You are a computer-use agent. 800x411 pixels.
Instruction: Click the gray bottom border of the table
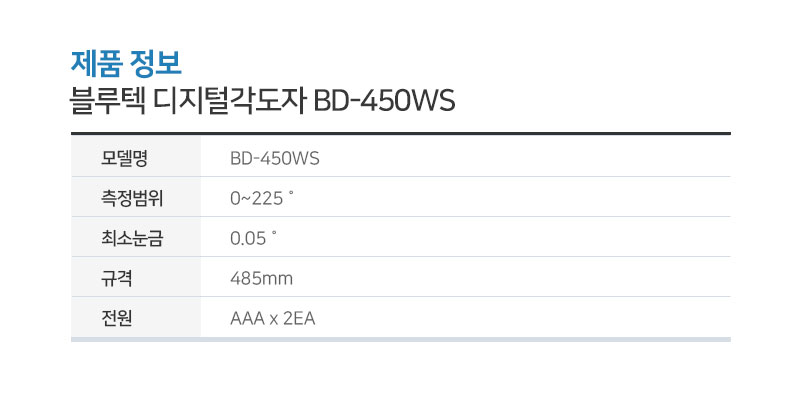click(401, 340)
